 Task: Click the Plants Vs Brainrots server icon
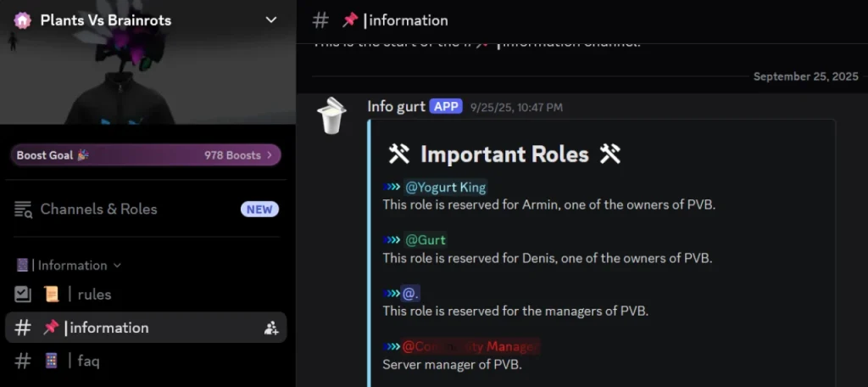coord(23,20)
